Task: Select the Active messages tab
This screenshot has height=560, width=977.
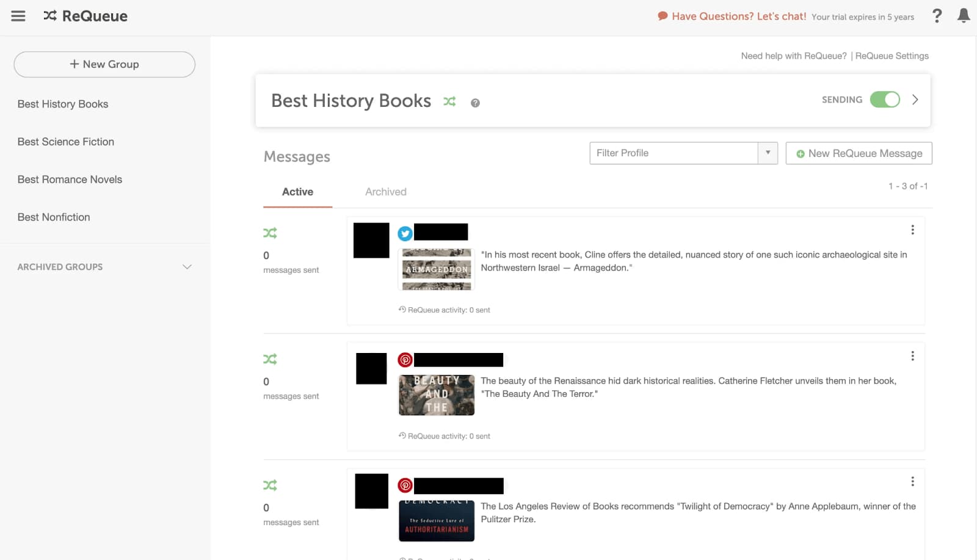Action: (x=297, y=192)
